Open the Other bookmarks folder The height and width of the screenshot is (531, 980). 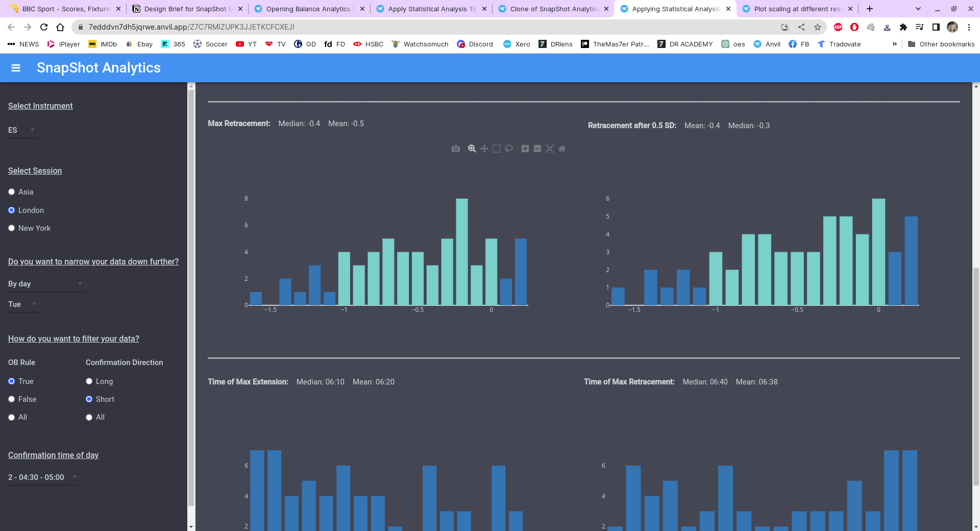tap(941, 44)
